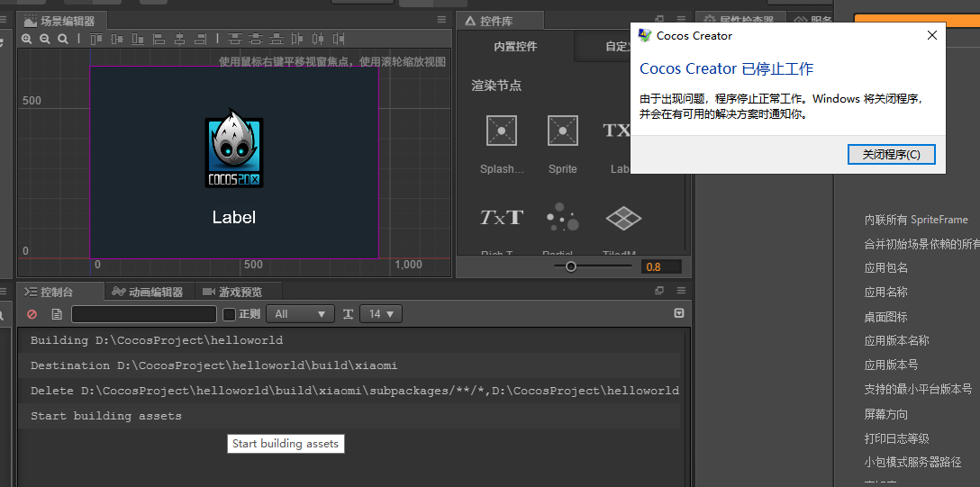
Task: Select the Label node in scene canvas
Action: 234,217
